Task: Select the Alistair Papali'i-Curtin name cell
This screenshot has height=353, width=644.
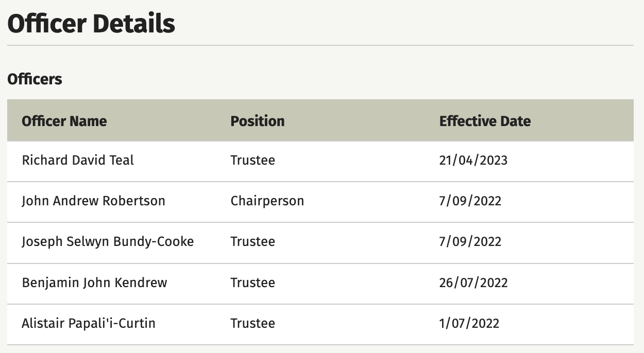Action: coord(89,323)
